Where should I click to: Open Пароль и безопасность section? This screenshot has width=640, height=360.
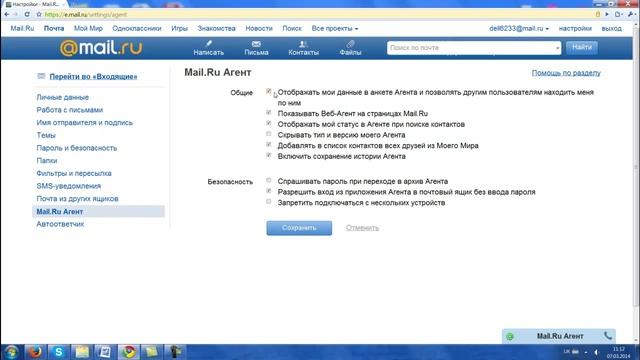click(x=77, y=148)
